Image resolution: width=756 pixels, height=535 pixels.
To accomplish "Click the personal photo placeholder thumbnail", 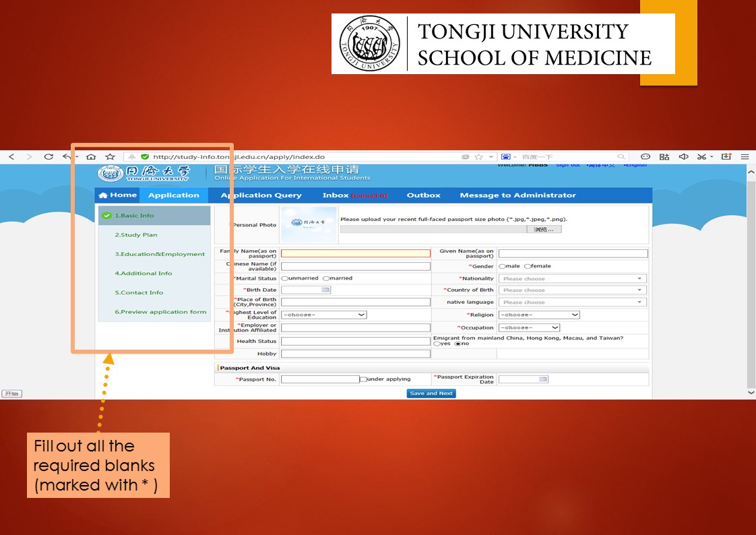I will (309, 224).
